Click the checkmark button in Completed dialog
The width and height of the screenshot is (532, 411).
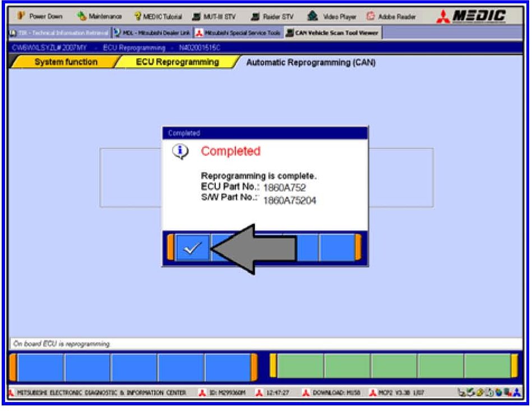click(193, 248)
